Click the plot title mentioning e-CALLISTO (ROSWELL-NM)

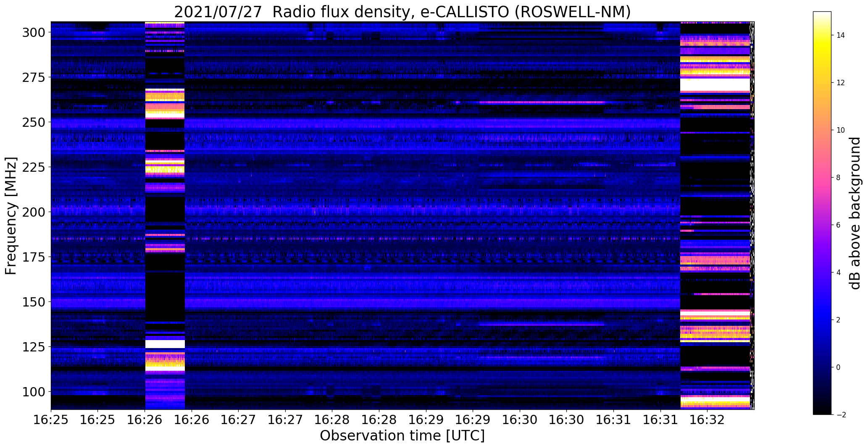click(402, 12)
